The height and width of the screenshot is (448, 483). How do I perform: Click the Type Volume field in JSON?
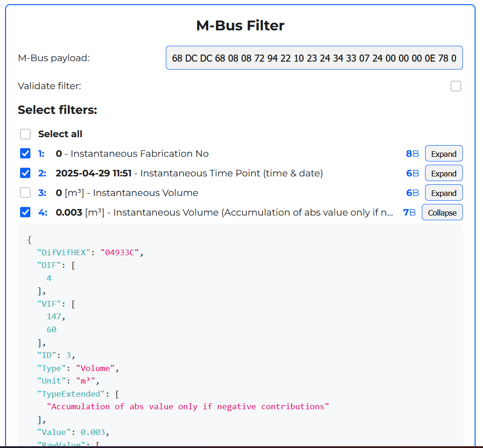79,368
